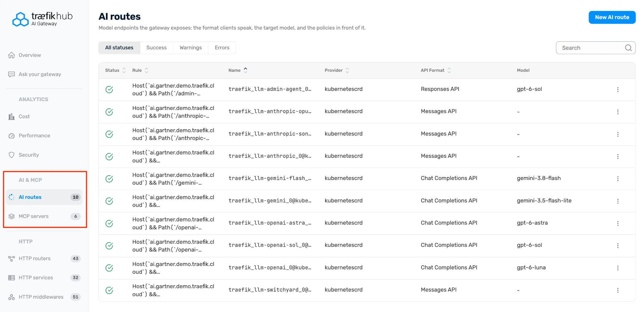Click model cell gpt-6-luna
This screenshot has width=644, height=312.
[x=531, y=267]
